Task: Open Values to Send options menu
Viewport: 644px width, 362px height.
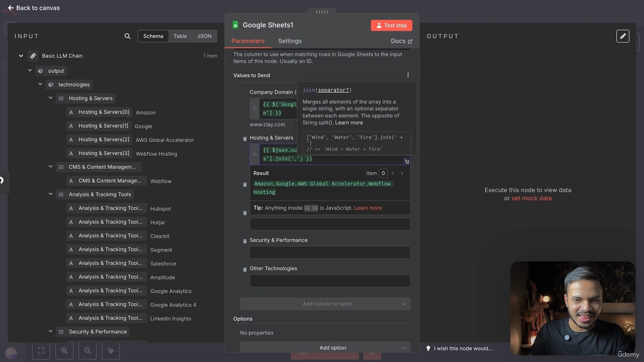Action: pos(408,75)
